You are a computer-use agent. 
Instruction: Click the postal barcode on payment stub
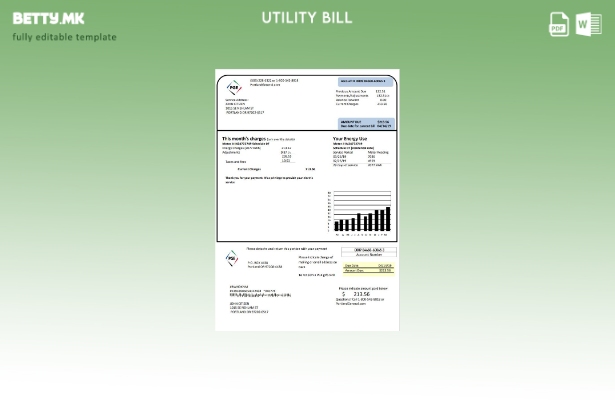pos(260,295)
